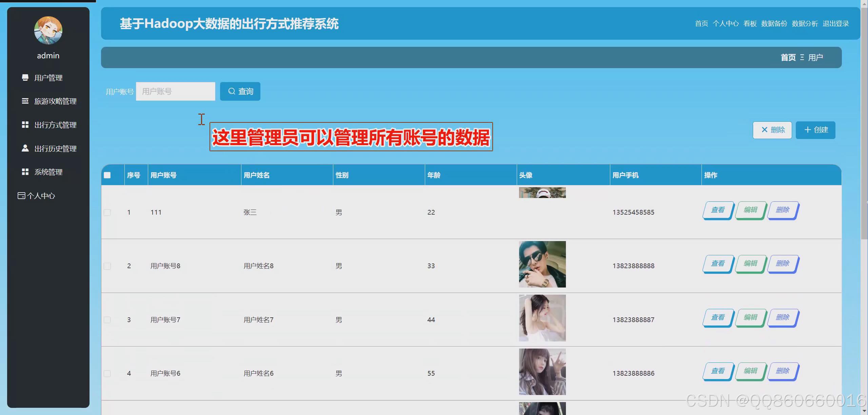Click the 用户管理 sidebar icon
The image size is (868, 415).
[x=25, y=78]
